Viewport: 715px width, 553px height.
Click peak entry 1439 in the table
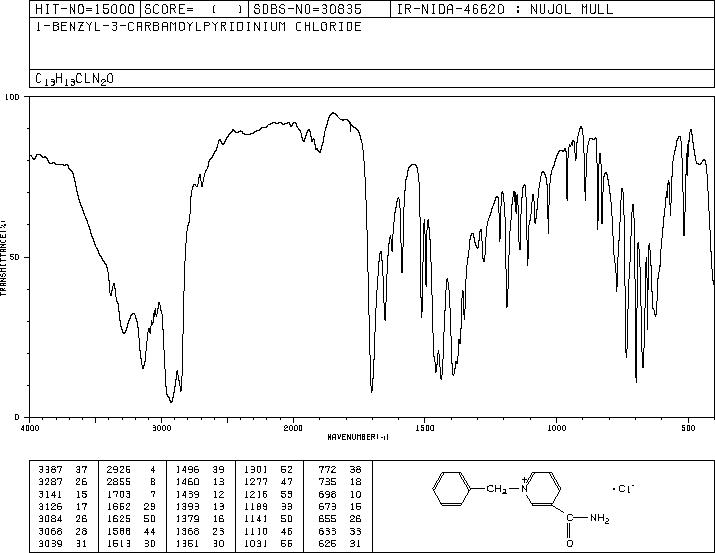(x=187, y=494)
